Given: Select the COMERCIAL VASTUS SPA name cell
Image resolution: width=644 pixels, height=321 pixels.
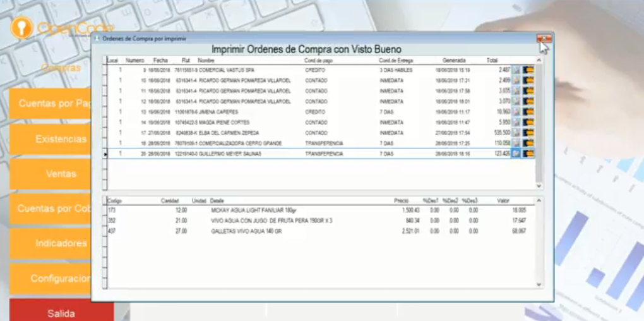Looking at the screenshot, I should 227,70.
